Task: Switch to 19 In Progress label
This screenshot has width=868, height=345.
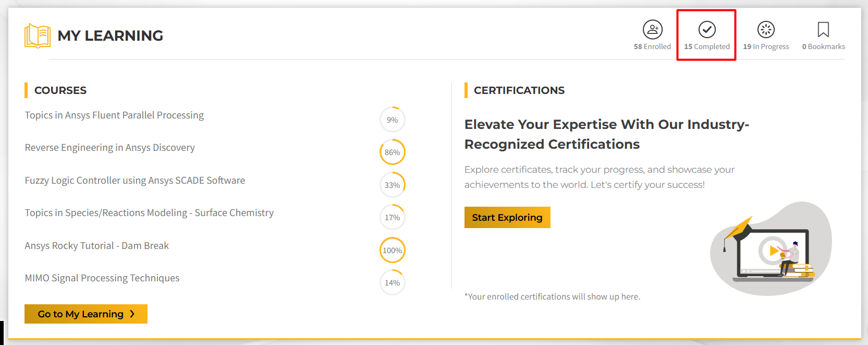Action: tap(766, 46)
